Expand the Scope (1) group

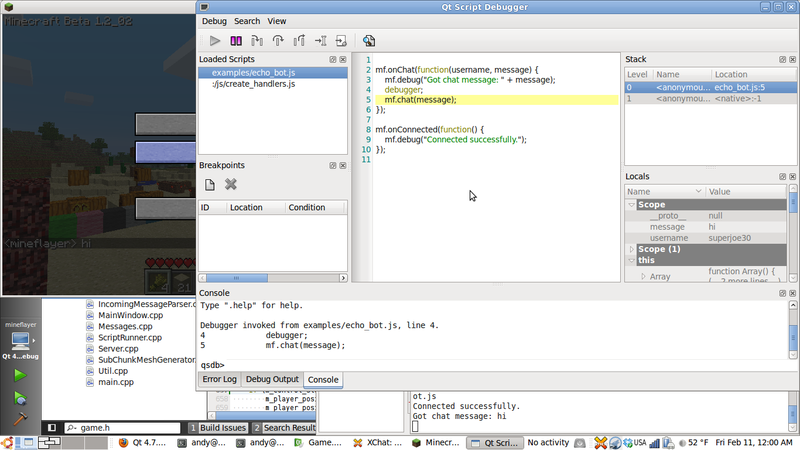pos(630,248)
